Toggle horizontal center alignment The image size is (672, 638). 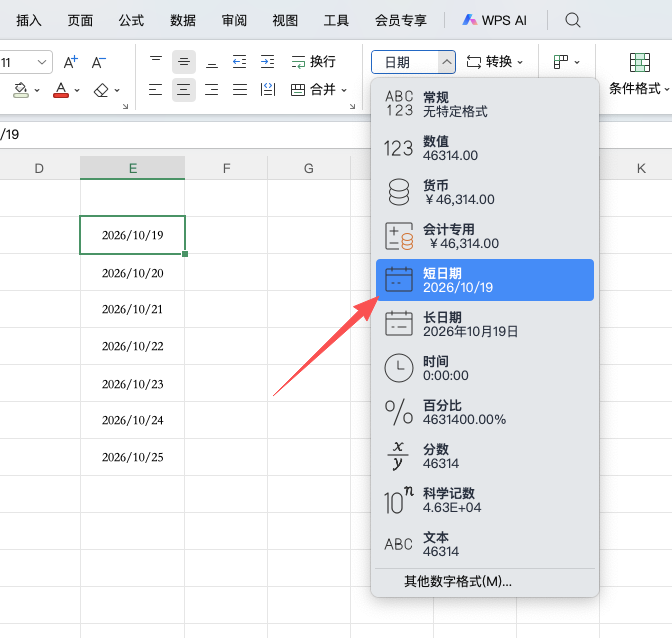(184, 90)
